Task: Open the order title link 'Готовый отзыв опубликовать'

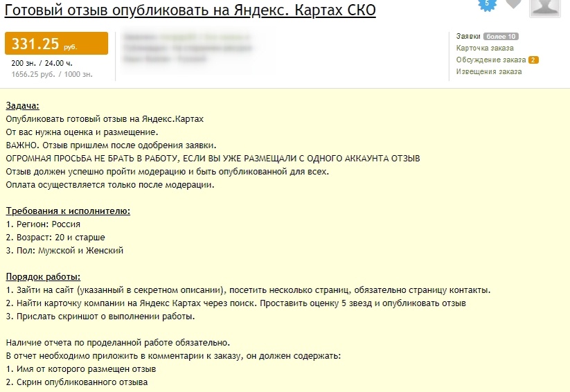Action: pyautogui.click(x=190, y=10)
